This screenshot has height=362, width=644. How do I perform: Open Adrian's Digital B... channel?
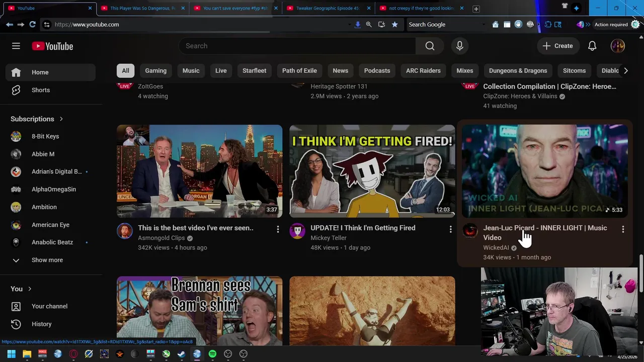[50, 171]
